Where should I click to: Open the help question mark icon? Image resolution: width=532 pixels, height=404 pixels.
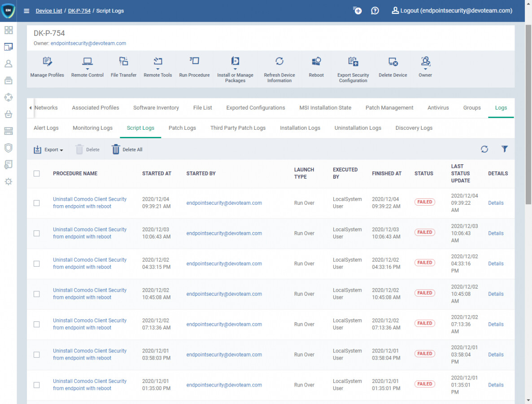coord(375,10)
